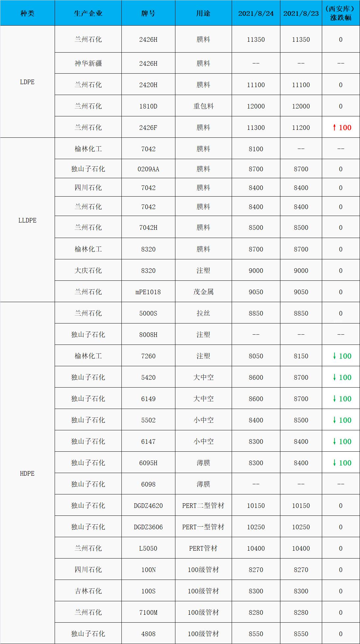The height and width of the screenshot is (644, 360).
Task: Click the red up arrow in the 2426F row
Action: pyautogui.click(x=334, y=128)
